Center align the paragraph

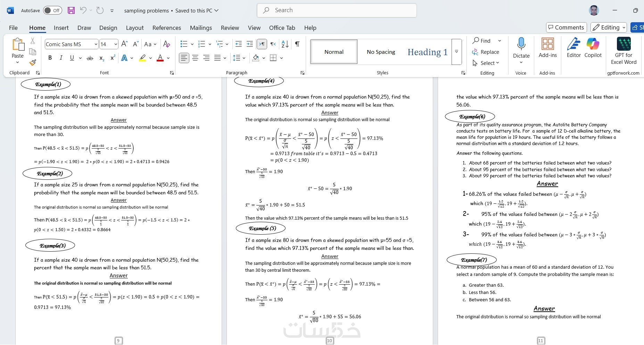click(195, 58)
